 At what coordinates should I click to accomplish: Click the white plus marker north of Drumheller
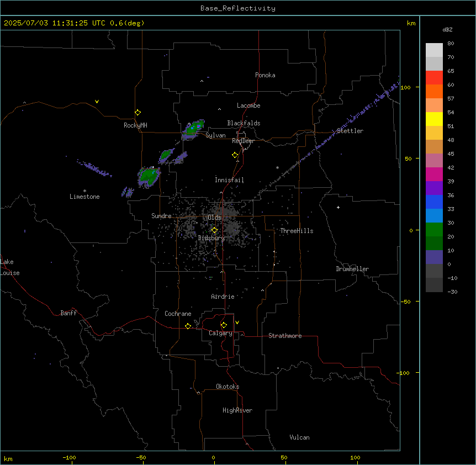pos(338,207)
